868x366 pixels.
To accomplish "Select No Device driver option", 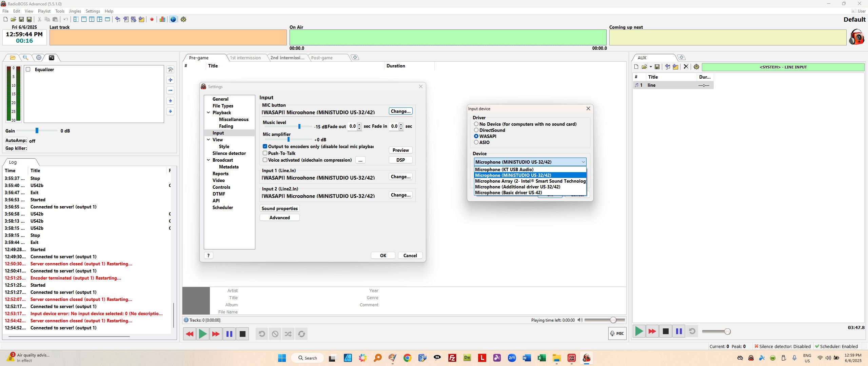I will (x=476, y=124).
